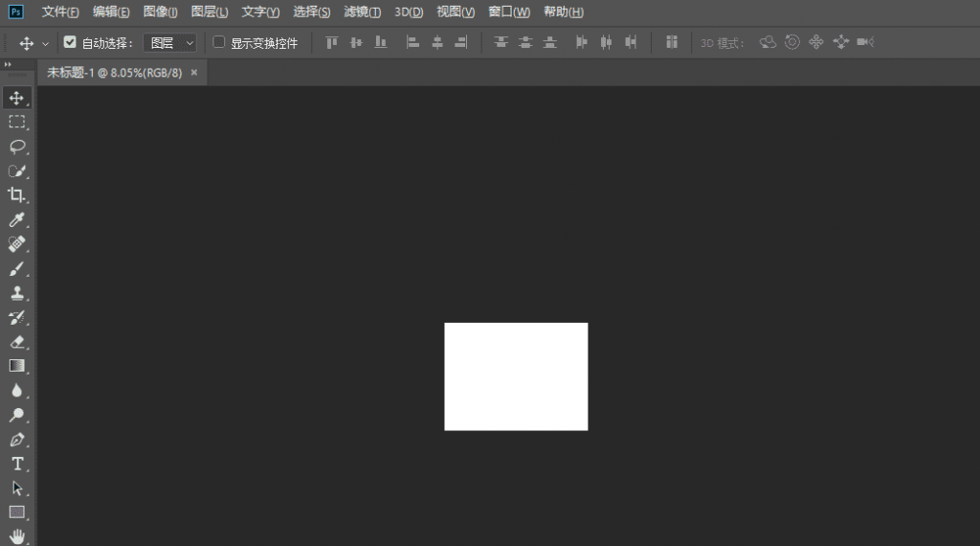Viewport: 980px width, 546px height.
Task: Uncheck the 自动选择 checkbox
Action: [70, 42]
